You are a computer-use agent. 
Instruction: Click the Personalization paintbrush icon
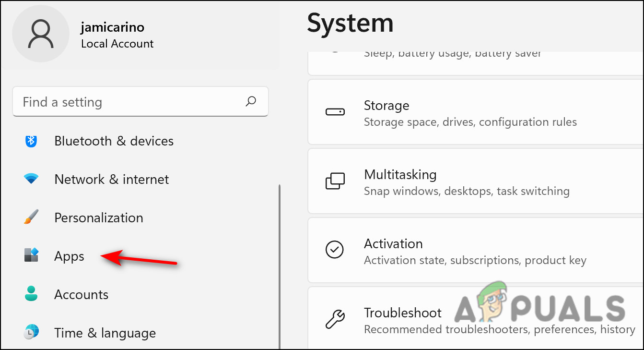tap(31, 217)
